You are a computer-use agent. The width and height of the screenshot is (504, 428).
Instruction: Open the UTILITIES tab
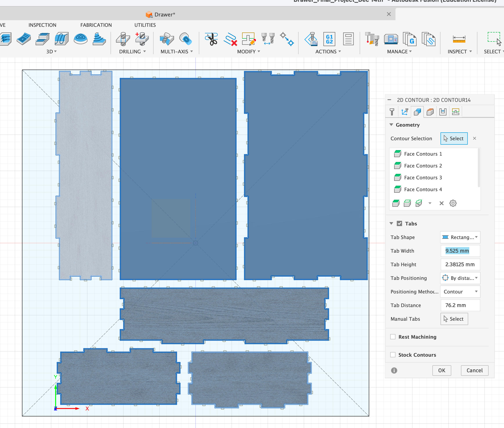pos(145,25)
